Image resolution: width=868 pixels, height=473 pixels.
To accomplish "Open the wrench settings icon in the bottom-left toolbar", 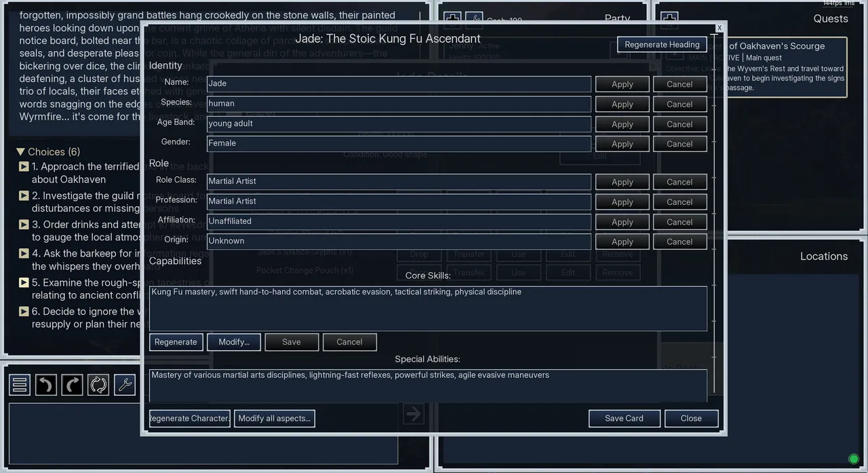I will pyautogui.click(x=125, y=385).
